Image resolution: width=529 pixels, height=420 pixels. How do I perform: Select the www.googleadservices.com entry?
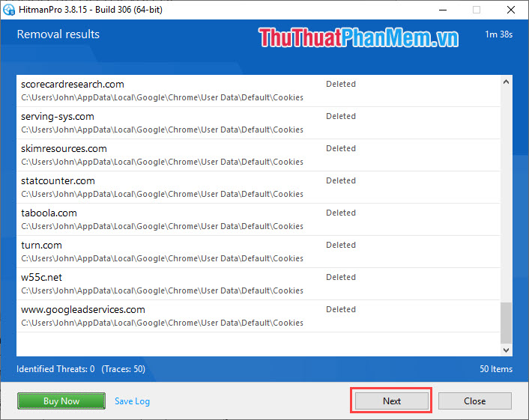pyautogui.click(x=258, y=316)
